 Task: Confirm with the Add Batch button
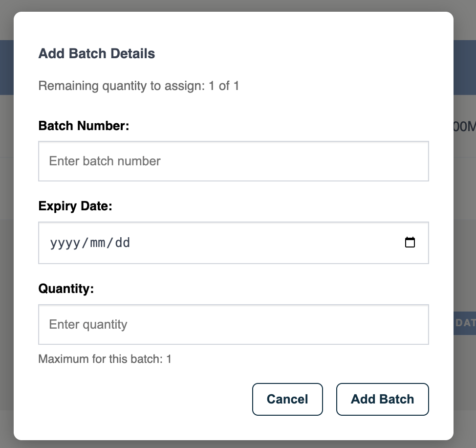click(x=382, y=399)
